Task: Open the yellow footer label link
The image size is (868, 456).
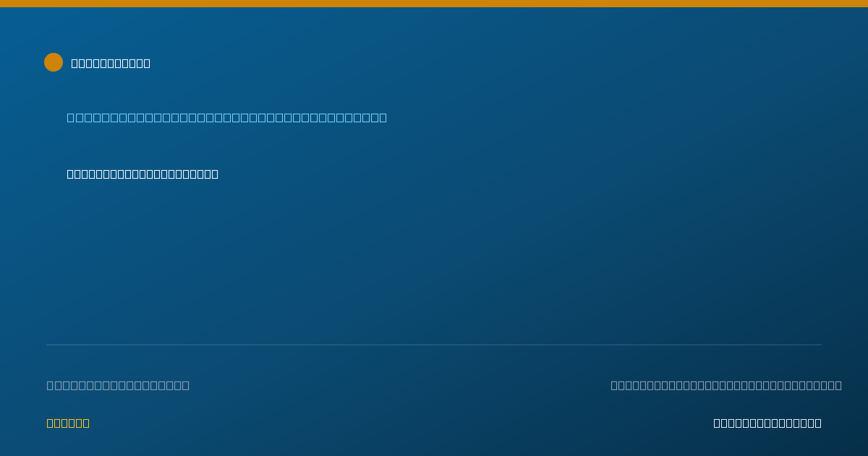Action: [68, 423]
